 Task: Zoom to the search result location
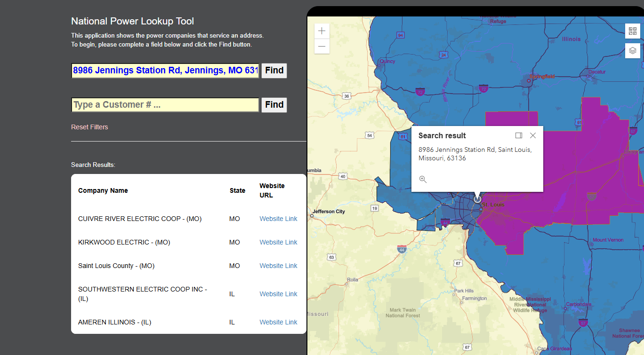point(423,179)
